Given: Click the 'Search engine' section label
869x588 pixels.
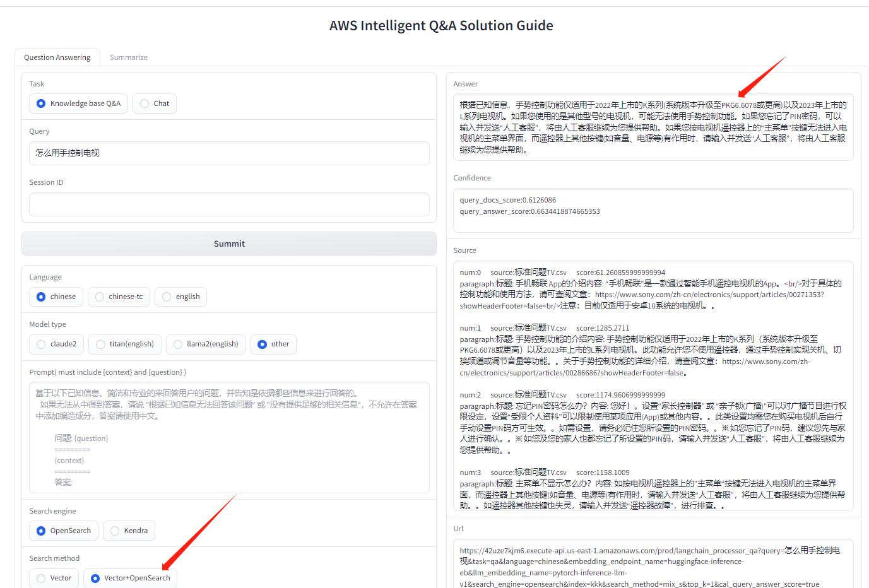Looking at the screenshot, I should coord(52,511).
